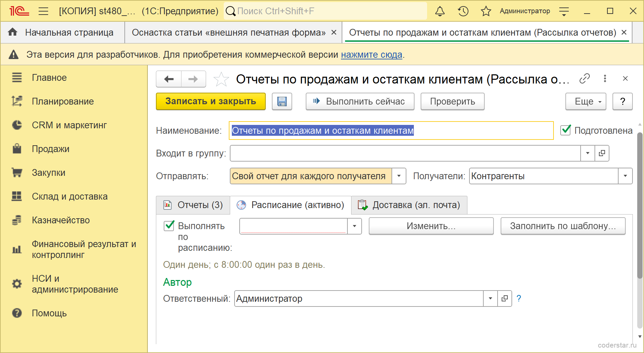
Task: Open the Еще dropdown menu
Action: (586, 101)
